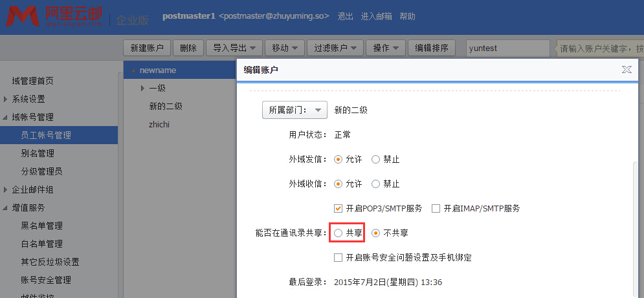The height and width of the screenshot is (298, 644).
Task: Click the account search field containing yuntest
Action: click(507, 48)
